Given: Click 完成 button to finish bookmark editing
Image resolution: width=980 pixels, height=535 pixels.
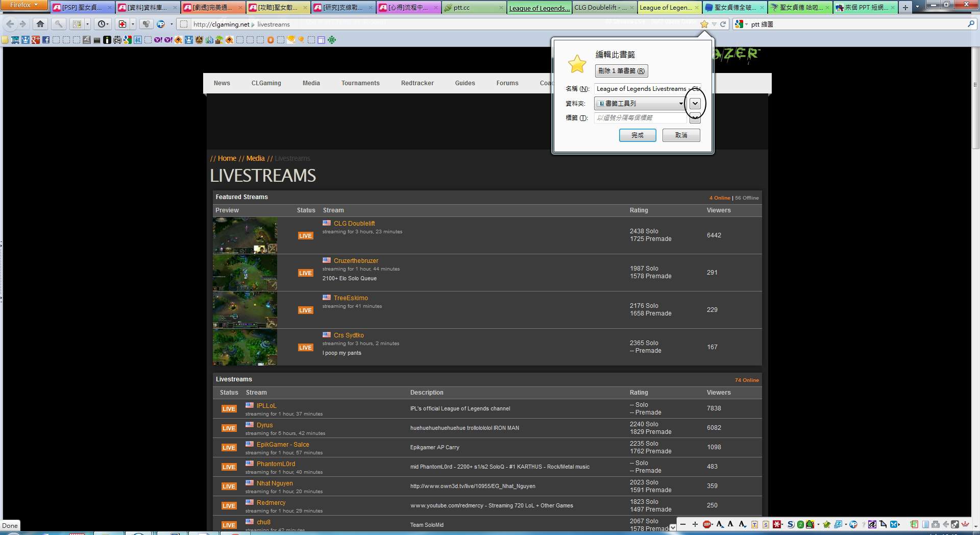Looking at the screenshot, I should point(637,135).
